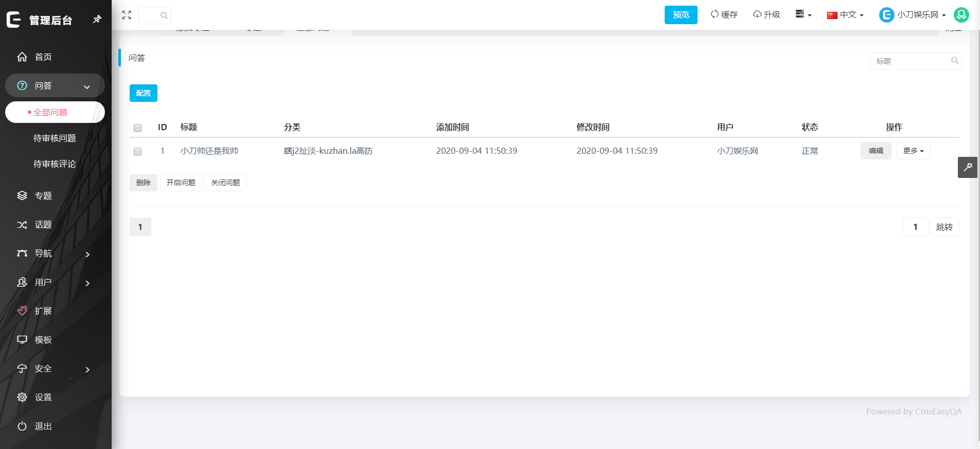Click the blue 配置 button
This screenshot has height=449, width=980.
(x=143, y=93)
